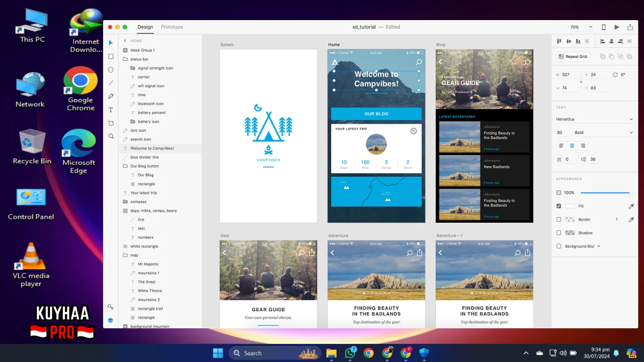Select the Text tool

coord(111,110)
